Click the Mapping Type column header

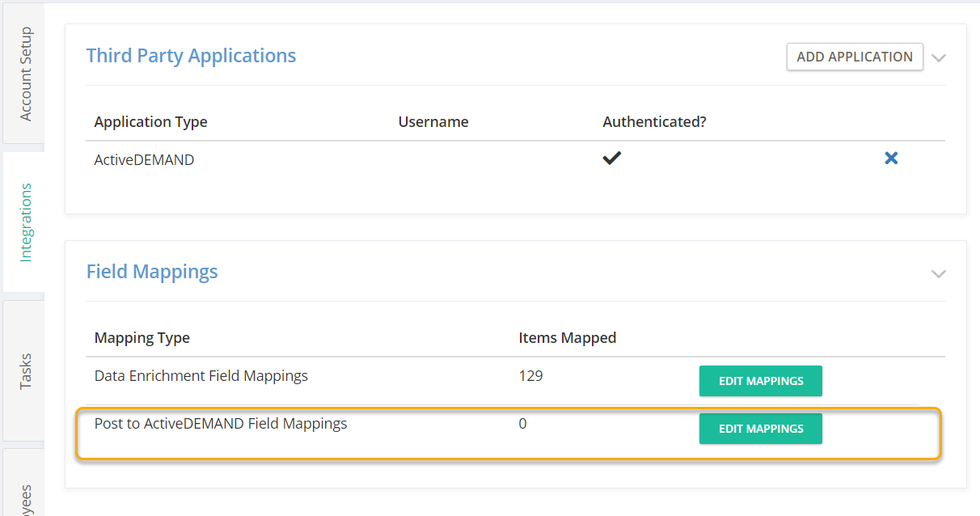[x=142, y=338]
